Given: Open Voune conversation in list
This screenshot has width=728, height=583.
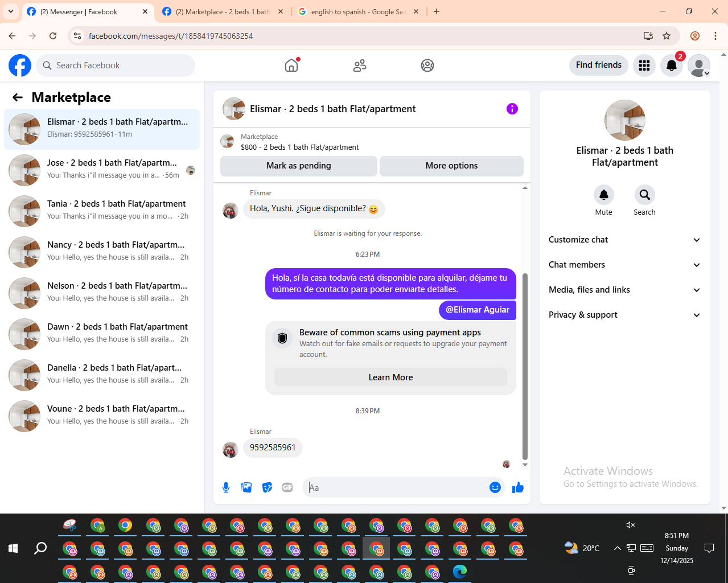Looking at the screenshot, I should (102, 416).
